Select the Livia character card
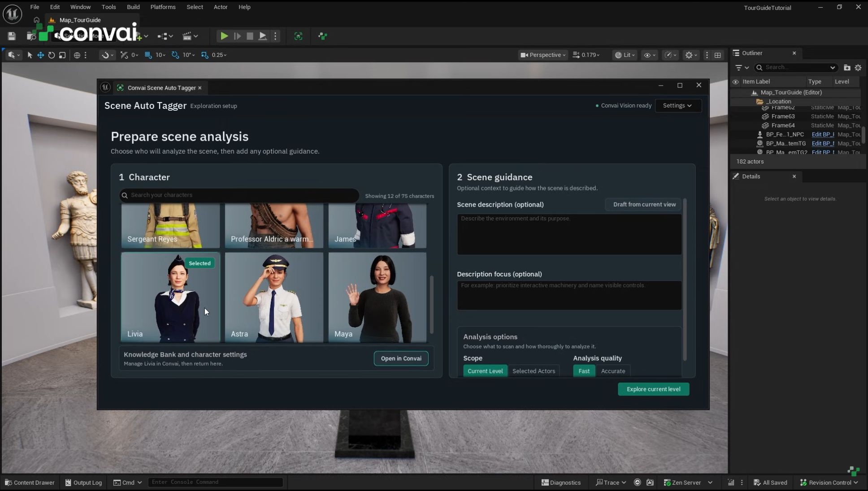This screenshot has height=491, width=868. click(x=170, y=297)
